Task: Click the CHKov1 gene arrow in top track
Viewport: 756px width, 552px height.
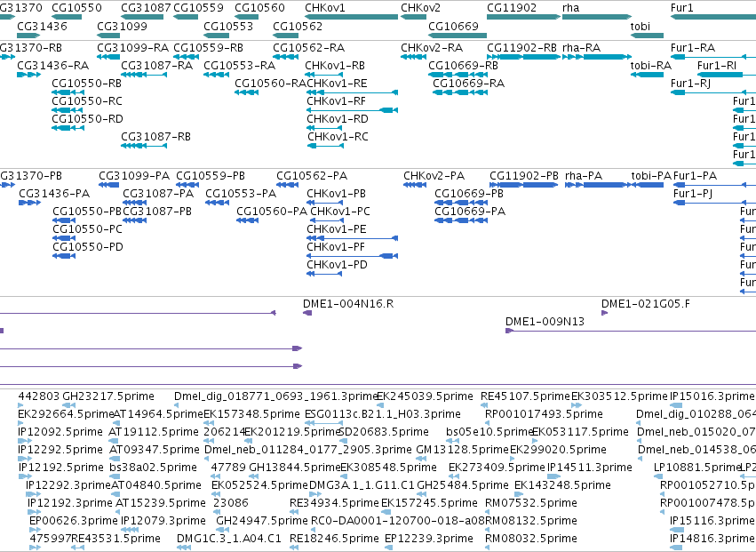Action: tap(352, 17)
